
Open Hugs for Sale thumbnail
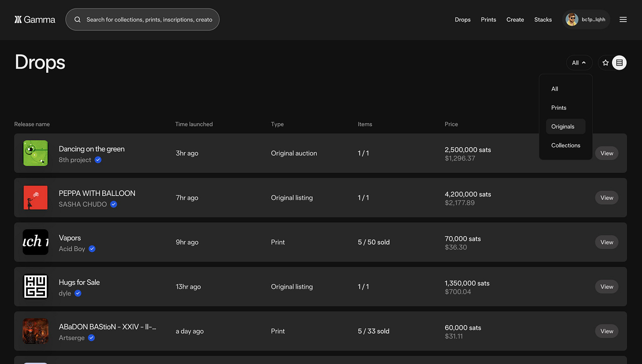35,286
